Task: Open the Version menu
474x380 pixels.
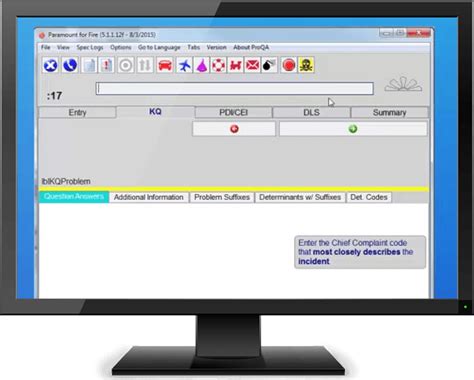Action: pos(216,47)
